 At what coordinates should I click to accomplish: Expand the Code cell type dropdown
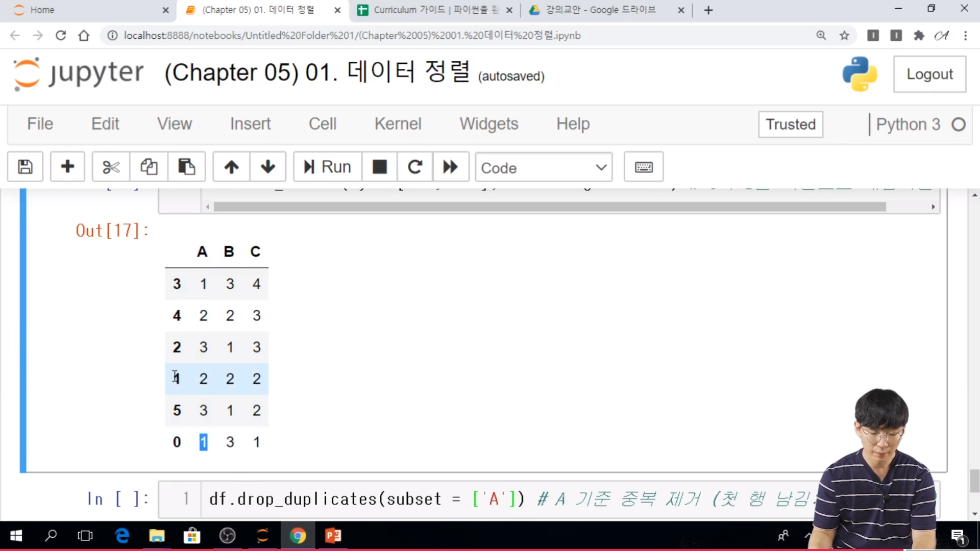tap(543, 167)
